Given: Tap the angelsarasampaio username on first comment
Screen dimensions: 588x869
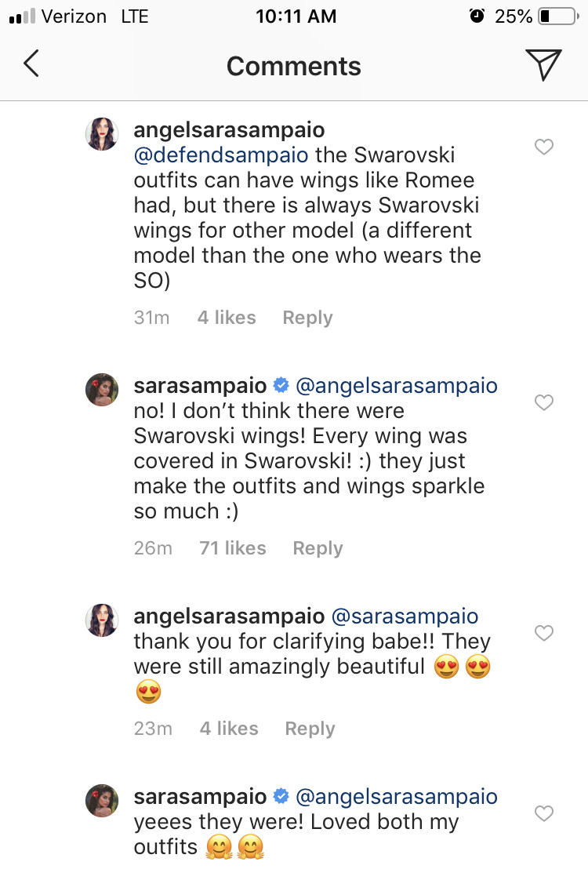Looking at the screenshot, I should tap(229, 129).
